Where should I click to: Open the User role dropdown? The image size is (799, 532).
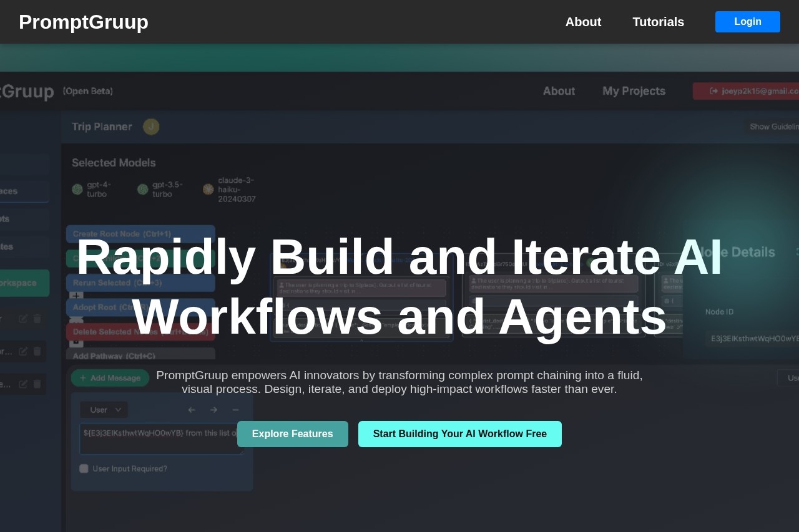[104, 410]
